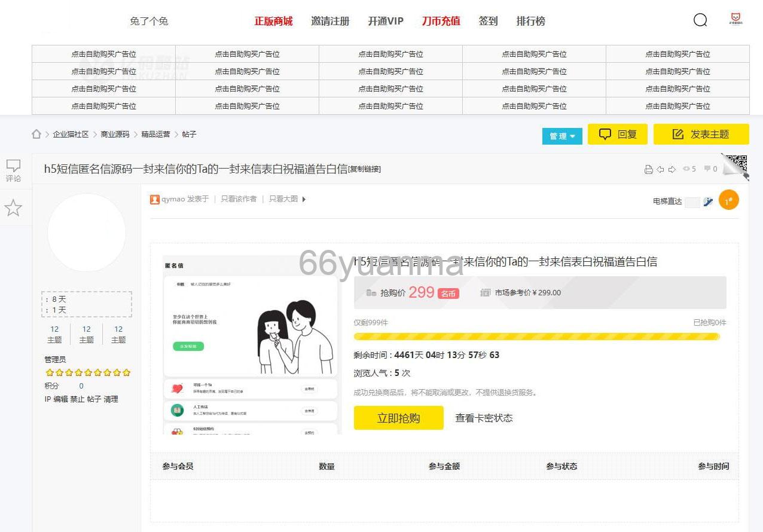The width and height of the screenshot is (763, 532).
Task: Click the product title heading beside the thumbnail
Action: [x=505, y=261]
